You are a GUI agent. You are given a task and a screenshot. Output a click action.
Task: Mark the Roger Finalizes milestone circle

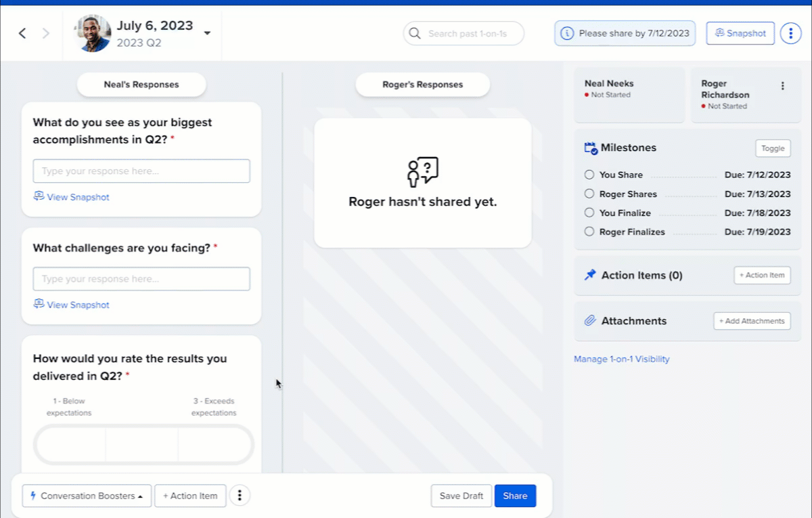[589, 232]
